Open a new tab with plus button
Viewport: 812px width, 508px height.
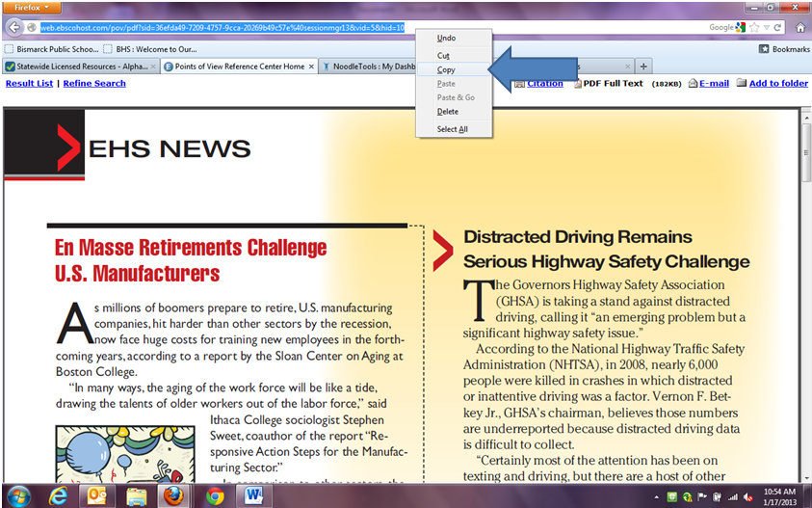point(643,67)
